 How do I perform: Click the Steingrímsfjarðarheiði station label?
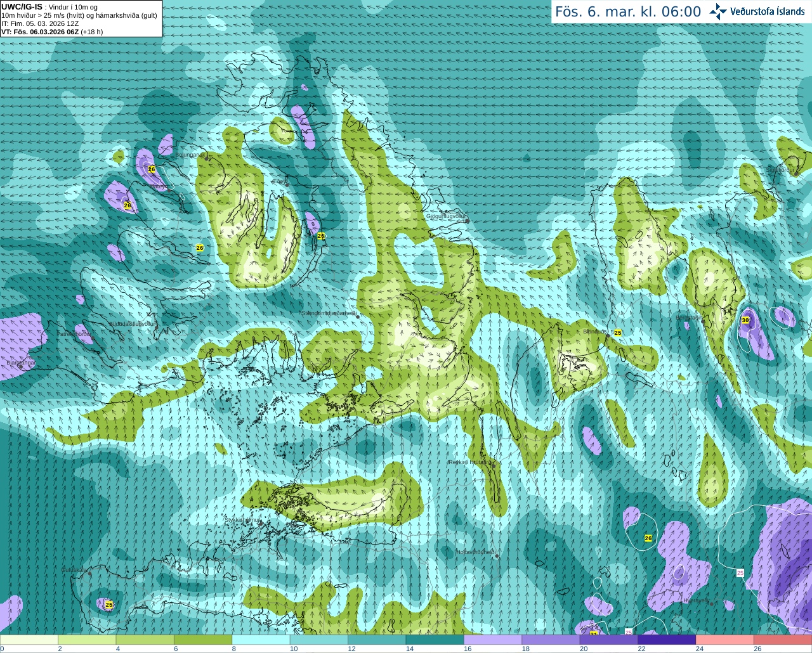click(x=329, y=313)
